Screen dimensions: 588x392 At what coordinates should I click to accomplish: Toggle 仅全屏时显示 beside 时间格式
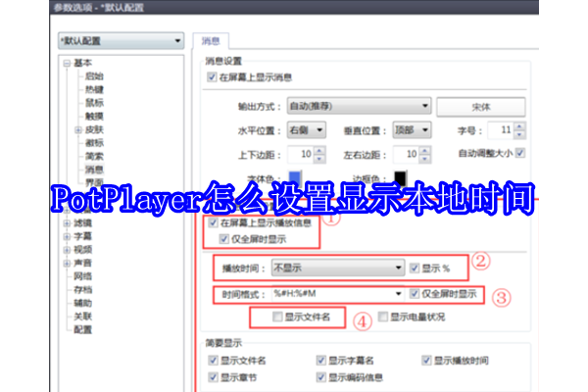pyautogui.click(x=414, y=294)
